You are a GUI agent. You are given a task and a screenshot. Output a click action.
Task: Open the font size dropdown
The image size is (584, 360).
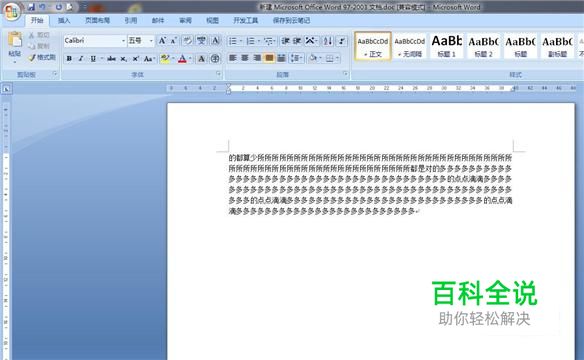[151, 41]
